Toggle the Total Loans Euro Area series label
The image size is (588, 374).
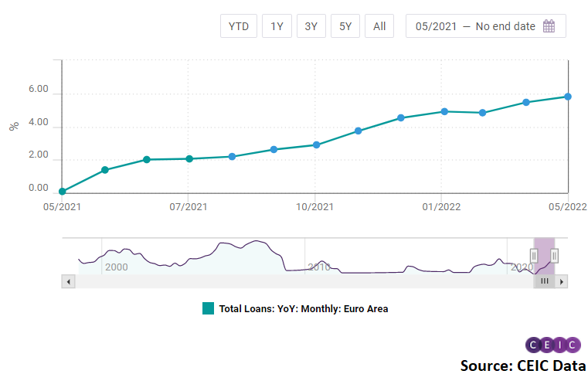click(303, 308)
